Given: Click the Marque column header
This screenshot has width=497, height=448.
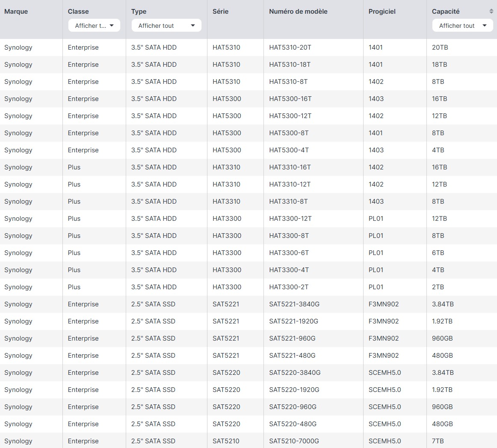Looking at the screenshot, I should (16, 12).
